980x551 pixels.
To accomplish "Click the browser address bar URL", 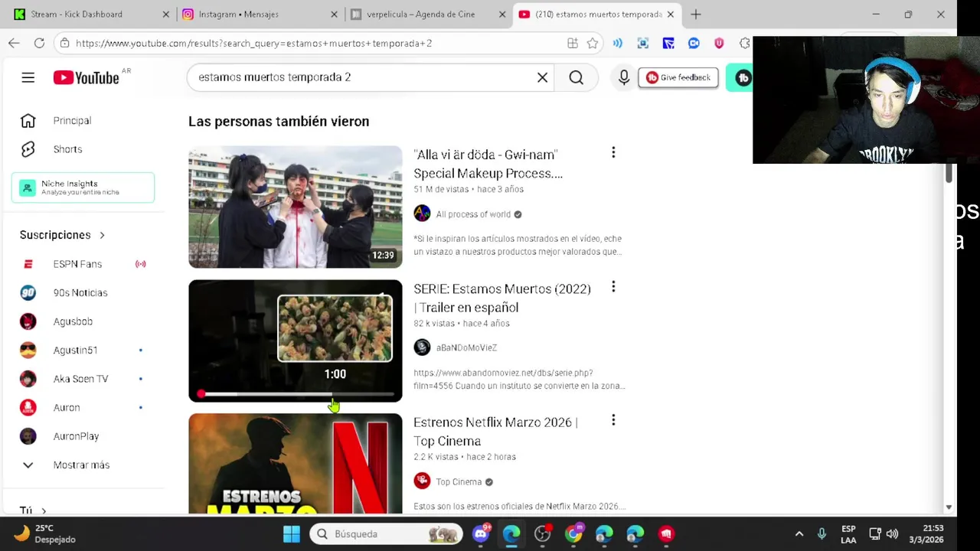I will pyautogui.click(x=253, y=44).
